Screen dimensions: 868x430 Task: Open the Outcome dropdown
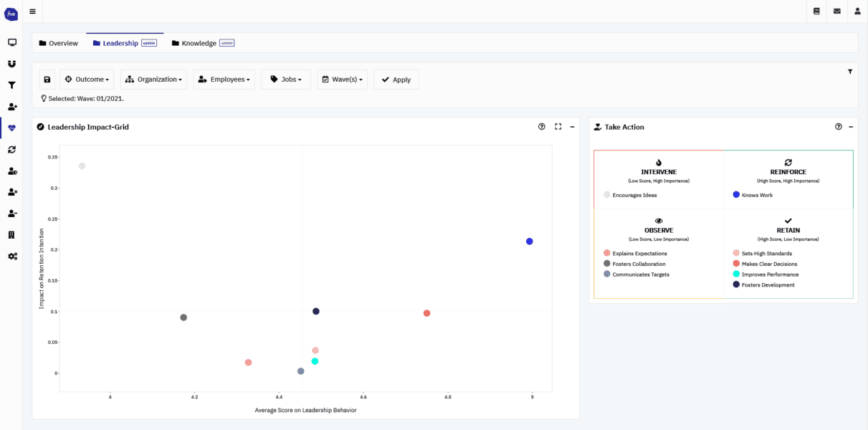(x=86, y=79)
